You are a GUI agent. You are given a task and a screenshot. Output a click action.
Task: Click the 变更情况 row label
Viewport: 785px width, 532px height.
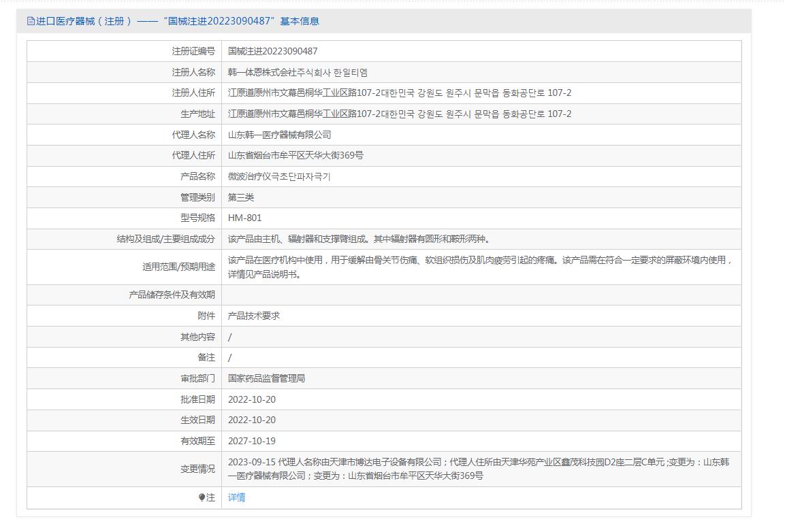(197, 469)
